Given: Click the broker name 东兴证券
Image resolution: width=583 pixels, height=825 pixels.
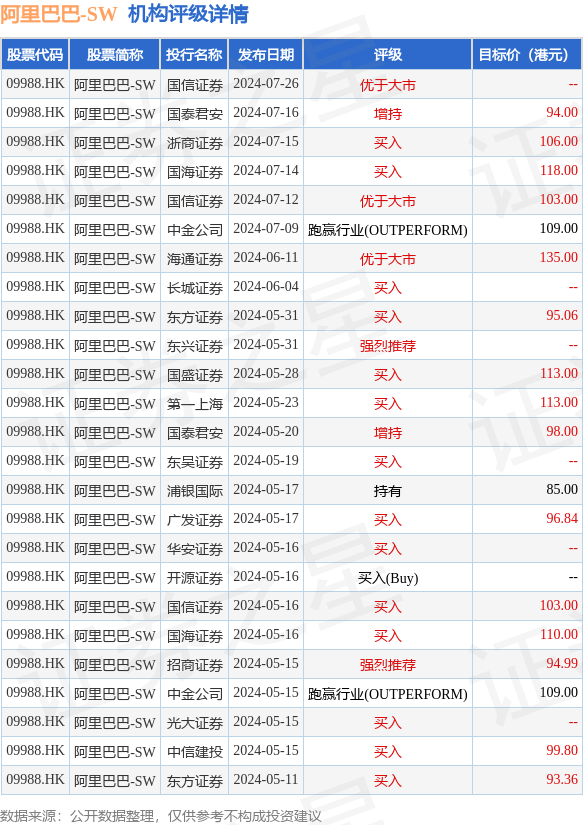Looking at the screenshot, I should pos(195,346).
